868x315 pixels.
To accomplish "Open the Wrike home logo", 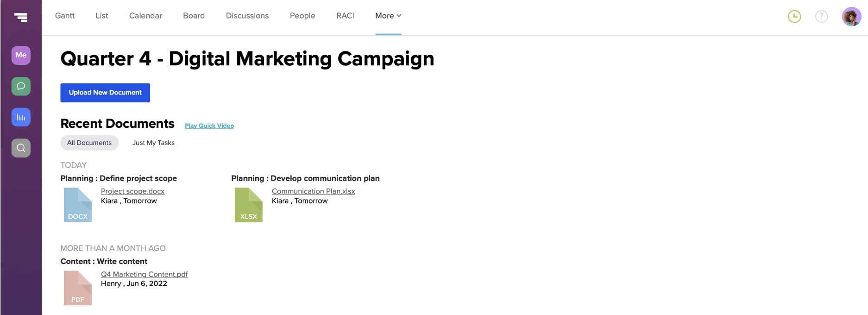I will coord(20,17).
